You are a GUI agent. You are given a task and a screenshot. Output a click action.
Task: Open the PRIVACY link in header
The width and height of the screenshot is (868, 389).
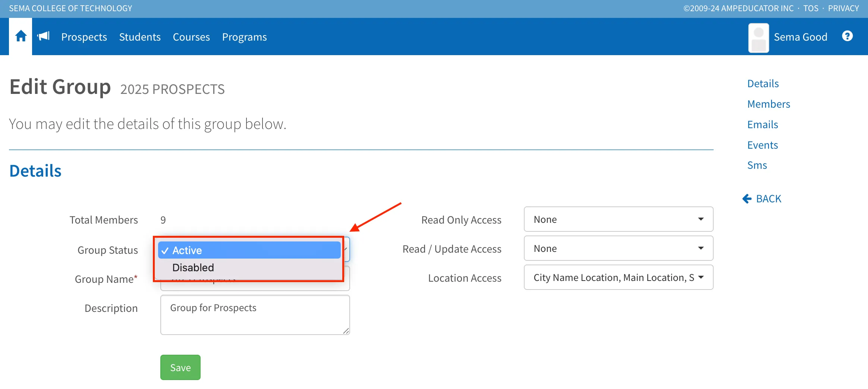[843, 8]
